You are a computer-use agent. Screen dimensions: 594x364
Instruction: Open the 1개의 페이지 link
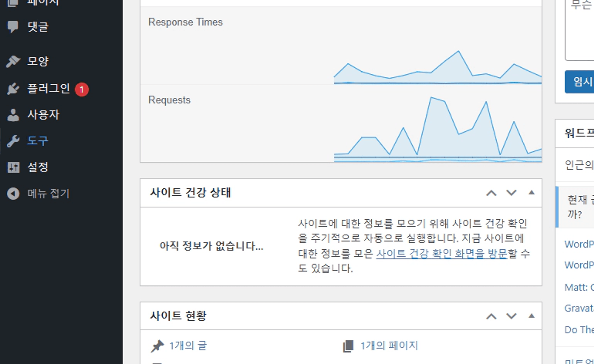click(389, 346)
